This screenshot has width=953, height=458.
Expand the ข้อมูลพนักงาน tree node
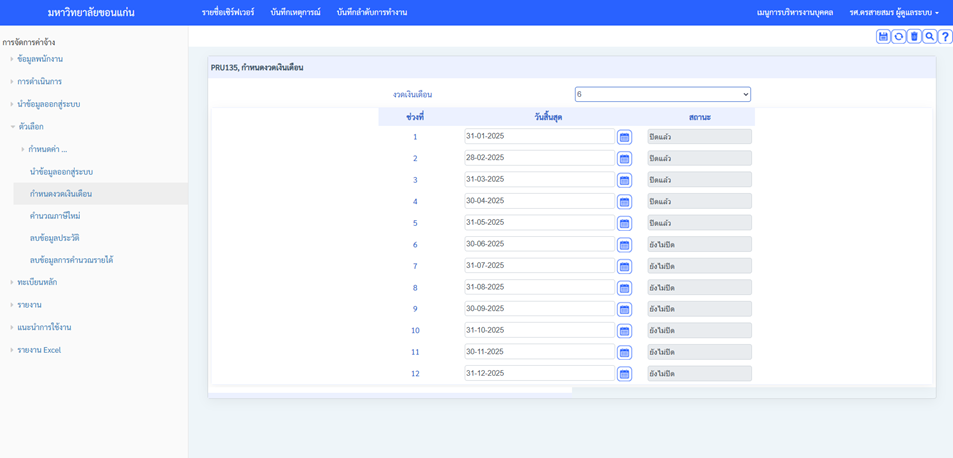click(x=39, y=59)
